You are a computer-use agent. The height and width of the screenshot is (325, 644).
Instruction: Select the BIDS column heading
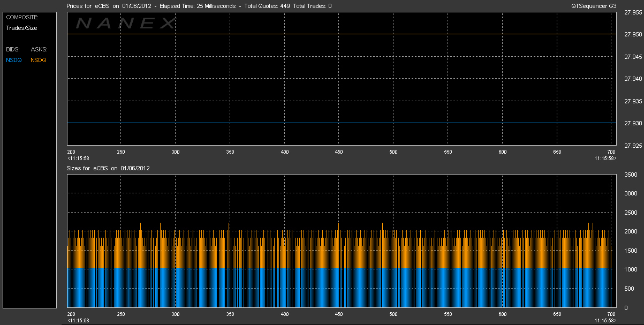(13, 49)
